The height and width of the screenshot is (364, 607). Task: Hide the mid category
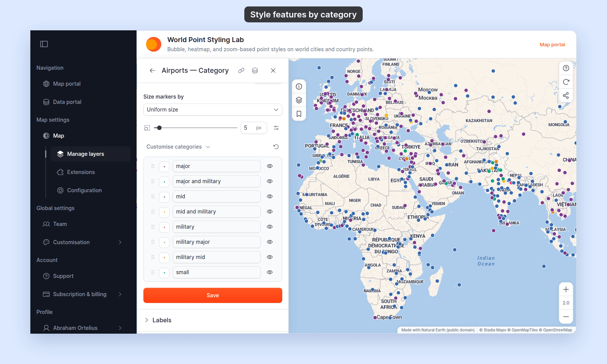click(270, 196)
